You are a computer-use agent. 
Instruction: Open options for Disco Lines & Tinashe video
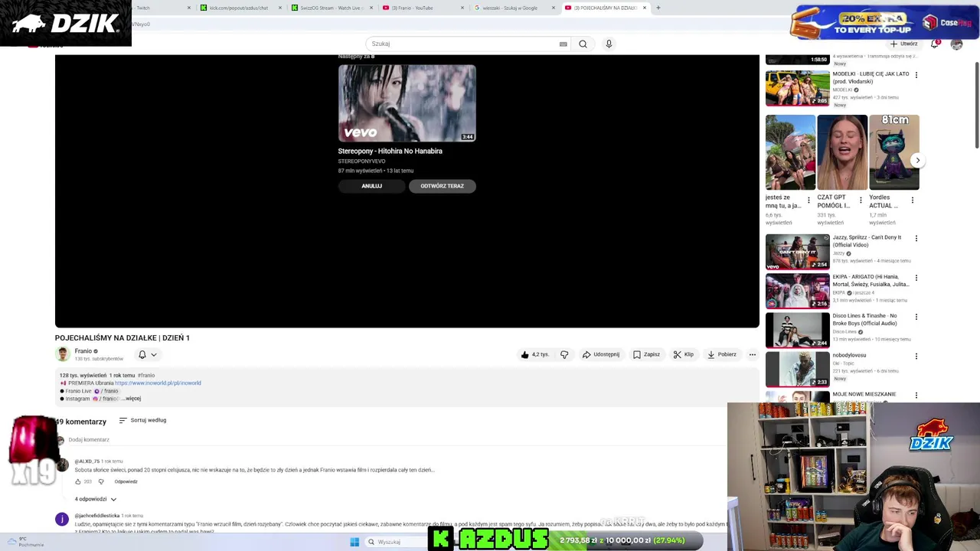click(x=916, y=317)
